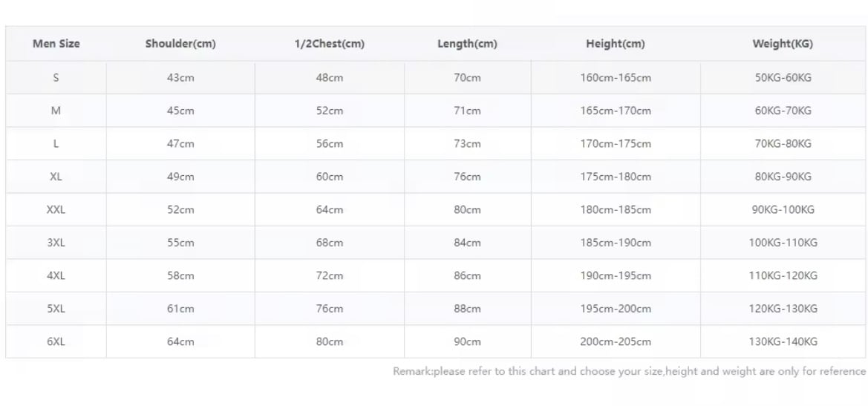Select the 56cm half-chest value
Viewport: 868px width, 406px height.
(x=330, y=144)
